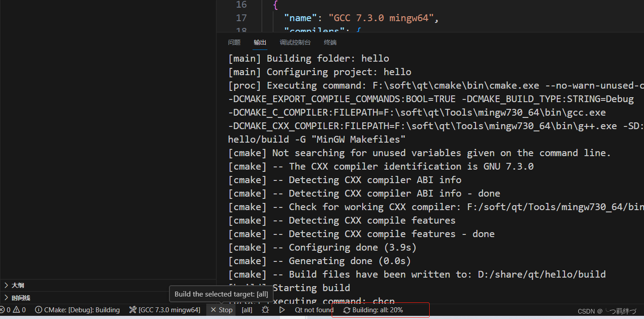Select the 输出 panel tab
Image resolution: width=644 pixels, height=319 pixels.
point(260,42)
